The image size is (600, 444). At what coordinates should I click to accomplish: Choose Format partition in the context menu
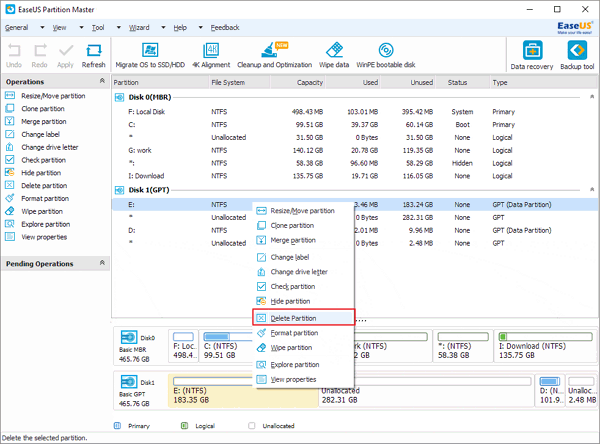pos(294,333)
